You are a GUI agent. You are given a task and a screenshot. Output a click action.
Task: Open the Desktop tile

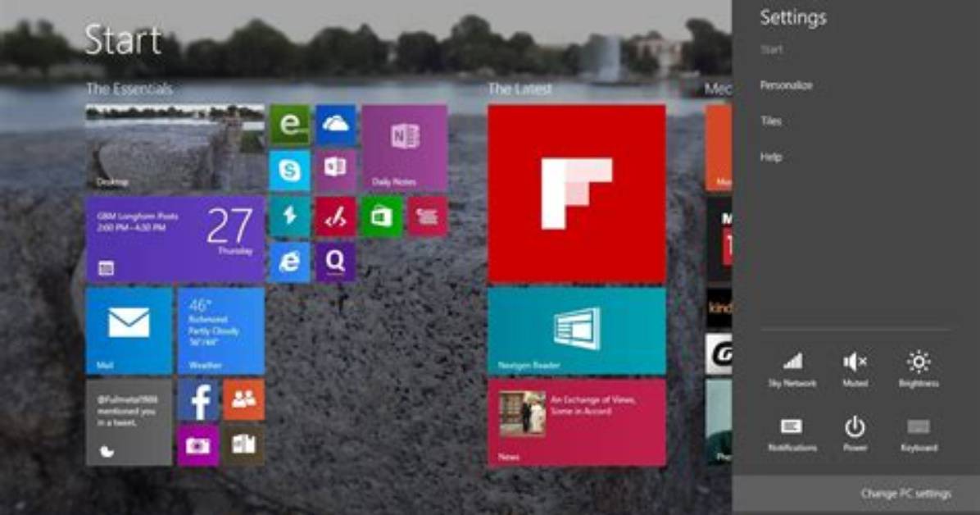click(175, 148)
